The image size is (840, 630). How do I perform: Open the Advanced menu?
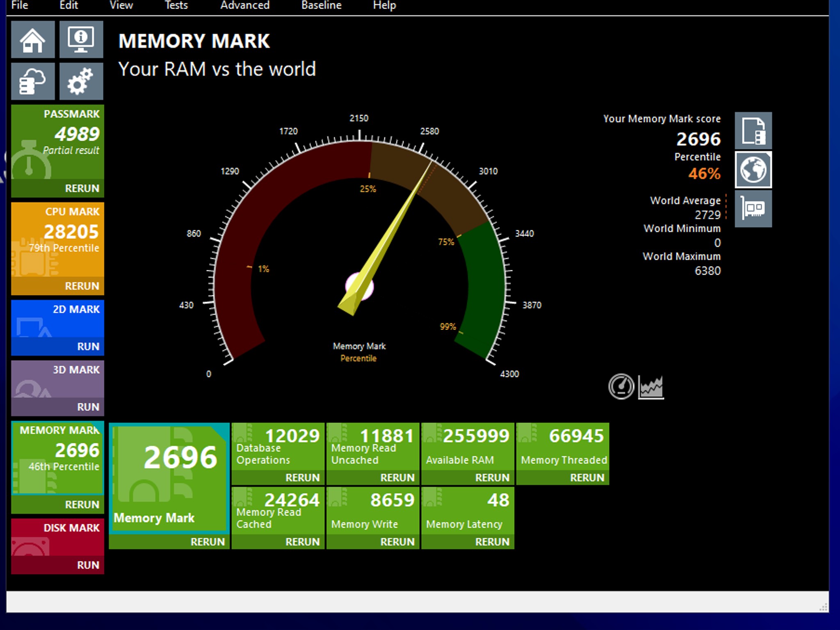[245, 5]
